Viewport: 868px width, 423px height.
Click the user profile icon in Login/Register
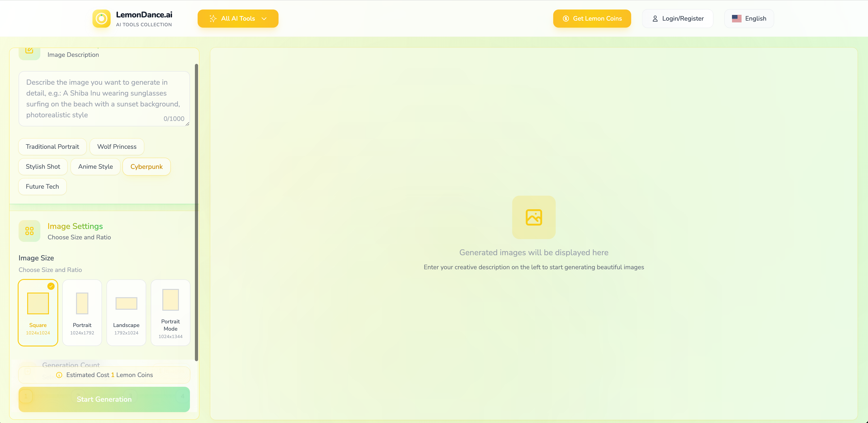pos(655,19)
